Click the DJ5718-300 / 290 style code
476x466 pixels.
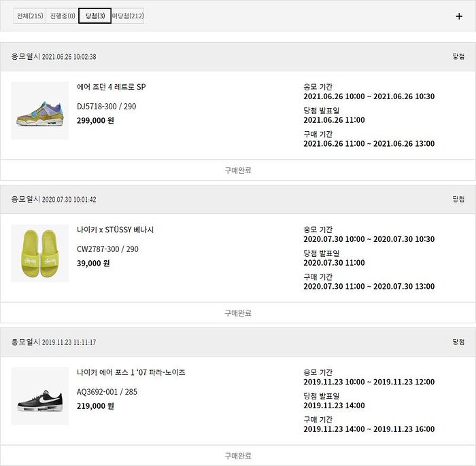[x=107, y=107]
